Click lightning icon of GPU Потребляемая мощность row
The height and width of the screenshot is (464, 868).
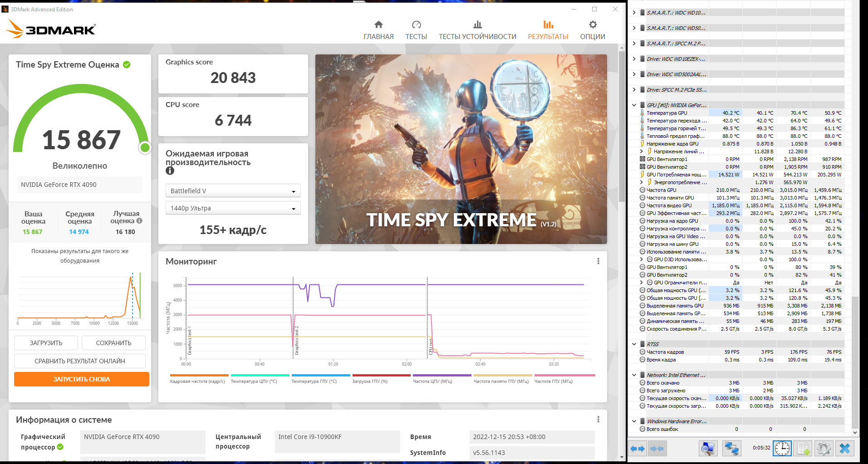(642, 175)
